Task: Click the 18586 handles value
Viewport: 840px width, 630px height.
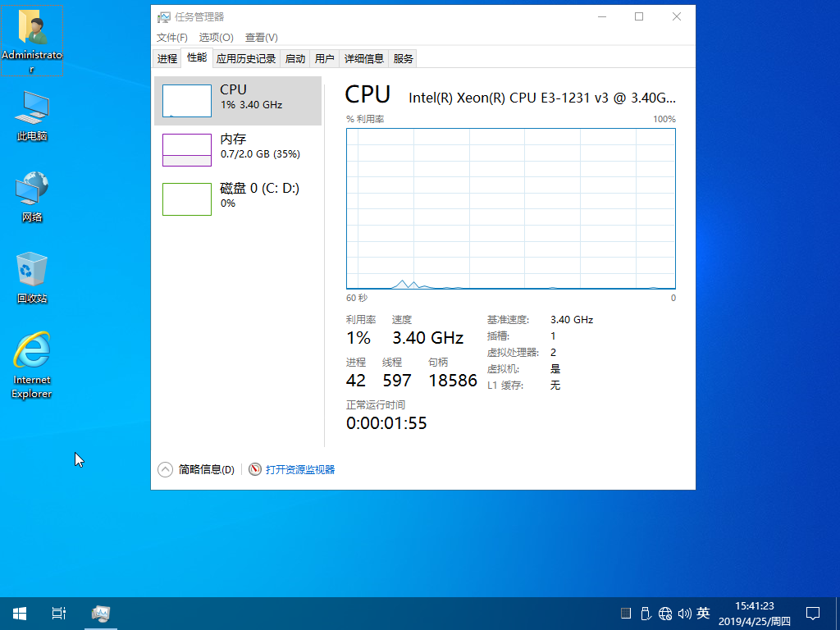Action: click(x=453, y=381)
